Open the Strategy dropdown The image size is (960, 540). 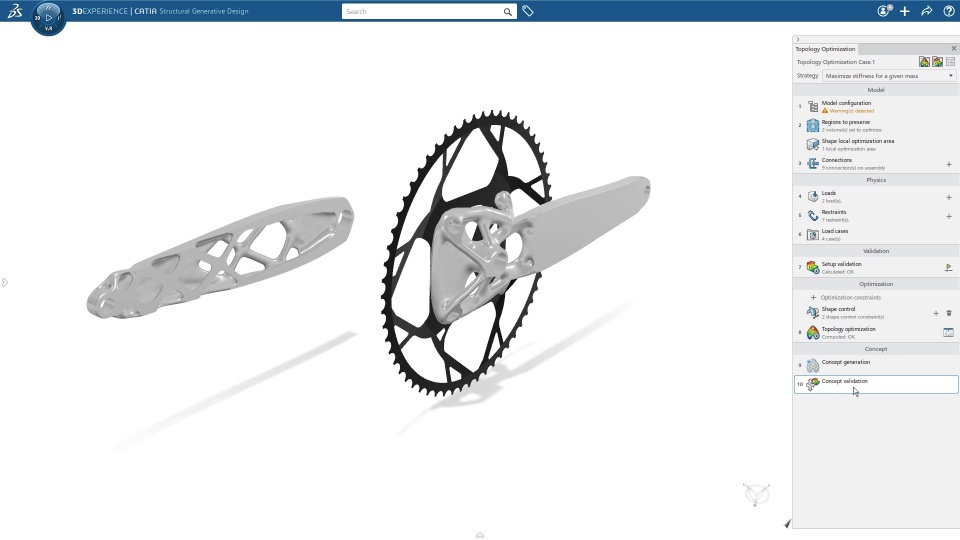tap(889, 76)
